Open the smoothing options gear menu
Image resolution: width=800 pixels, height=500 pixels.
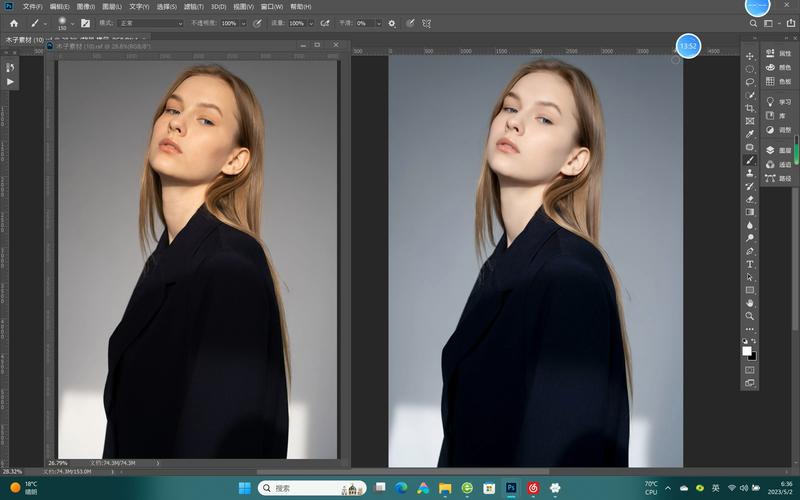tap(392, 23)
